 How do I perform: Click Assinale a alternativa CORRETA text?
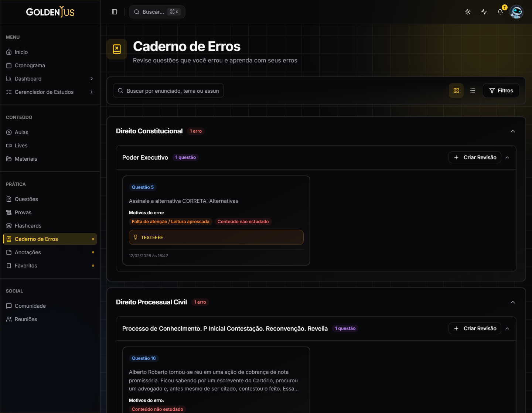pyautogui.click(x=184, y=201)
